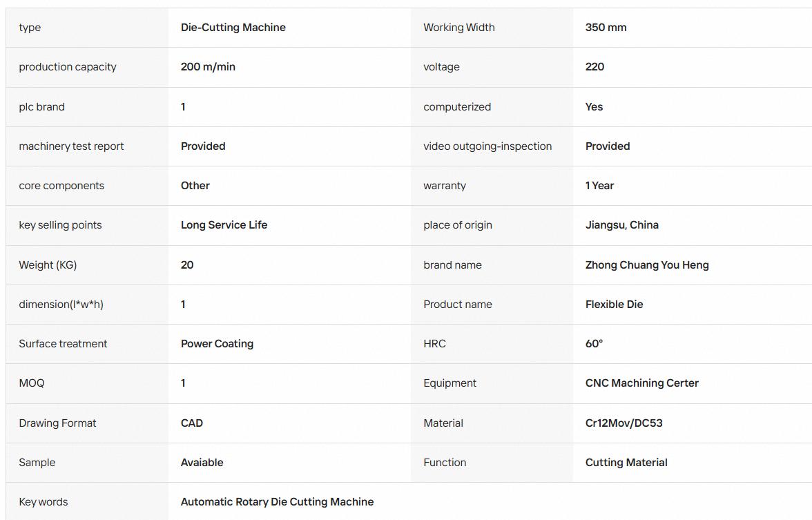Select the Die-Cutting Machine type value
The image size is (812, 520).
pos(233,28)
